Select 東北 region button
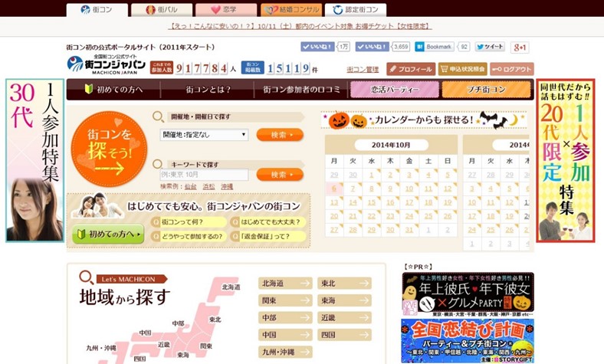Screen dimensions: 604x364 [x=344, y=284]
